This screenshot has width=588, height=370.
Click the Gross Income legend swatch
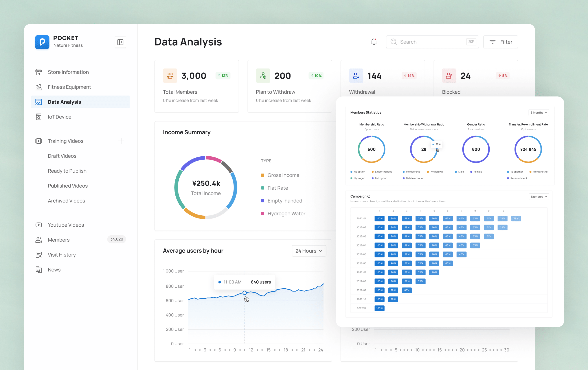(x=263, y=175)
